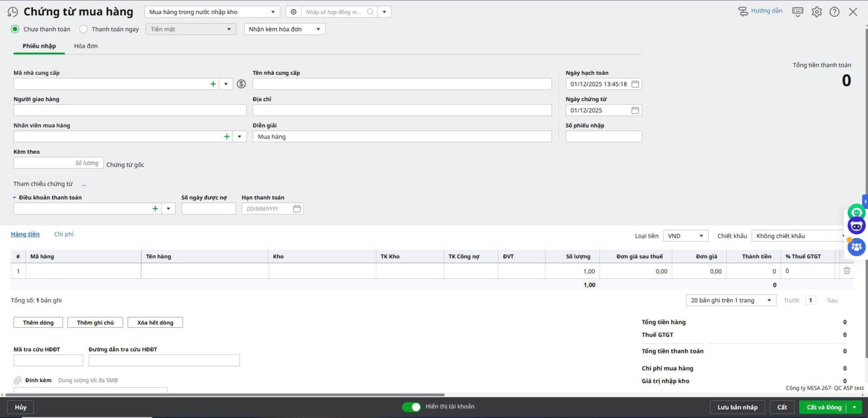This screenshot has width=868, height=418.
Task: Click the history clock icon beside the title
Action: pyautogui.click(x=12, y=12)
